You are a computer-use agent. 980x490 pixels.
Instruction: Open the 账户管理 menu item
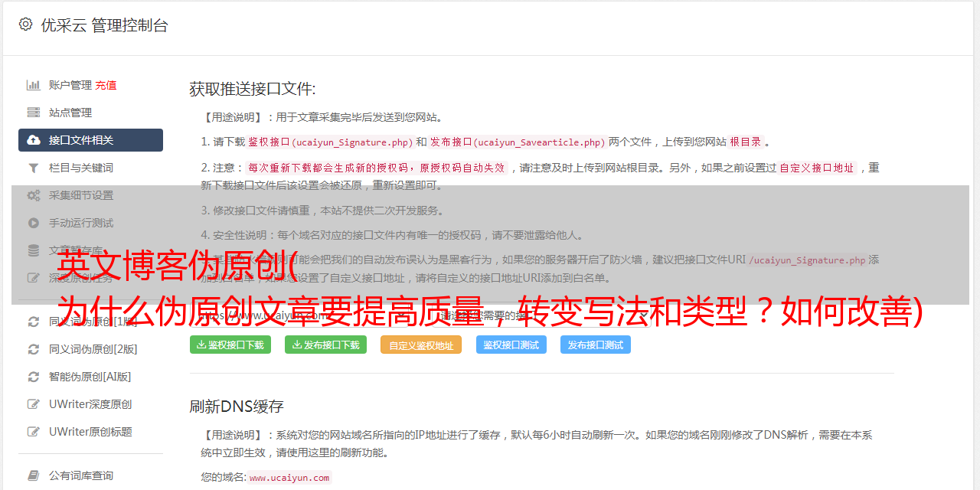click(70, 85)
